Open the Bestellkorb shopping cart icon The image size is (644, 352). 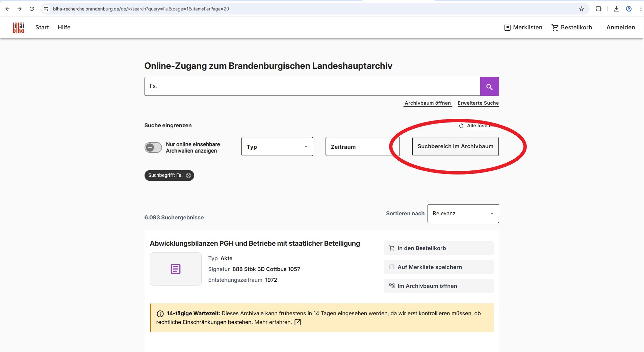coord(554,27)
